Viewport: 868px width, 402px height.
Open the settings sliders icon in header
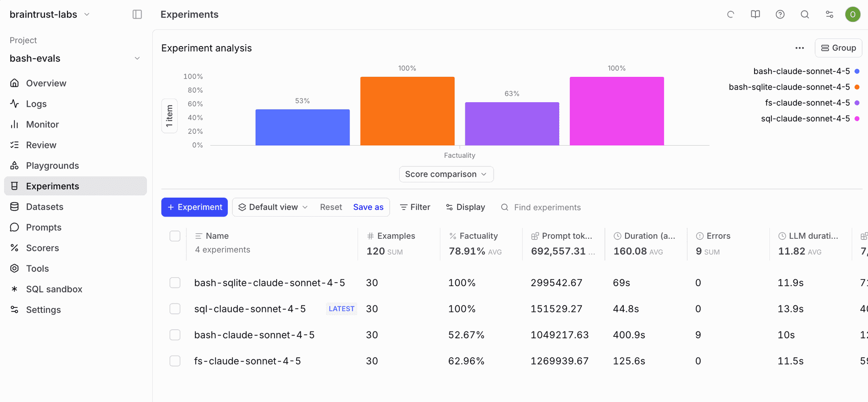click(x=830, y=14)
